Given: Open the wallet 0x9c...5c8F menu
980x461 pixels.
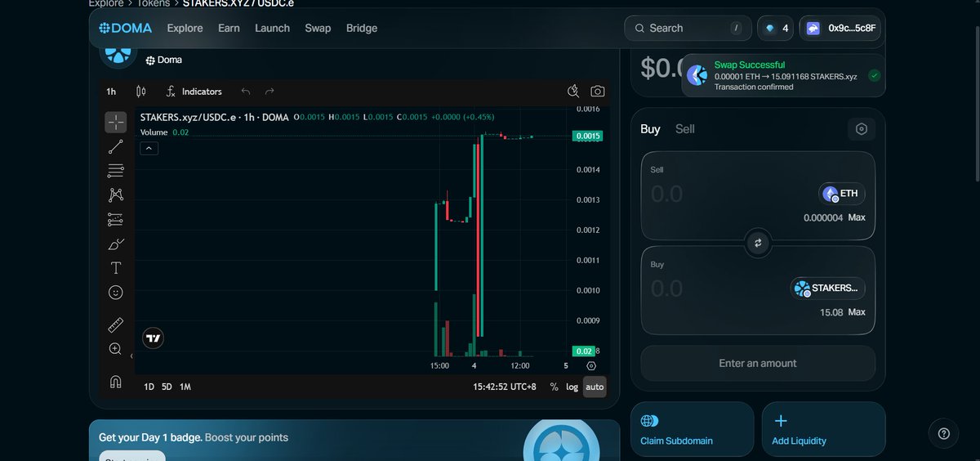Looking at the screenshot, I should click(x=840, y=28).
